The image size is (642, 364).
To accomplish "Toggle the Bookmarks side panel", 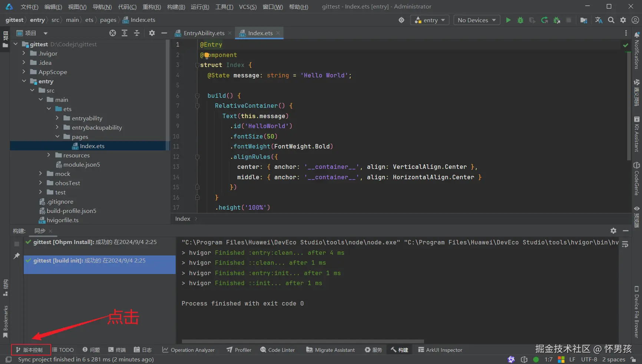I will (6, 321).
